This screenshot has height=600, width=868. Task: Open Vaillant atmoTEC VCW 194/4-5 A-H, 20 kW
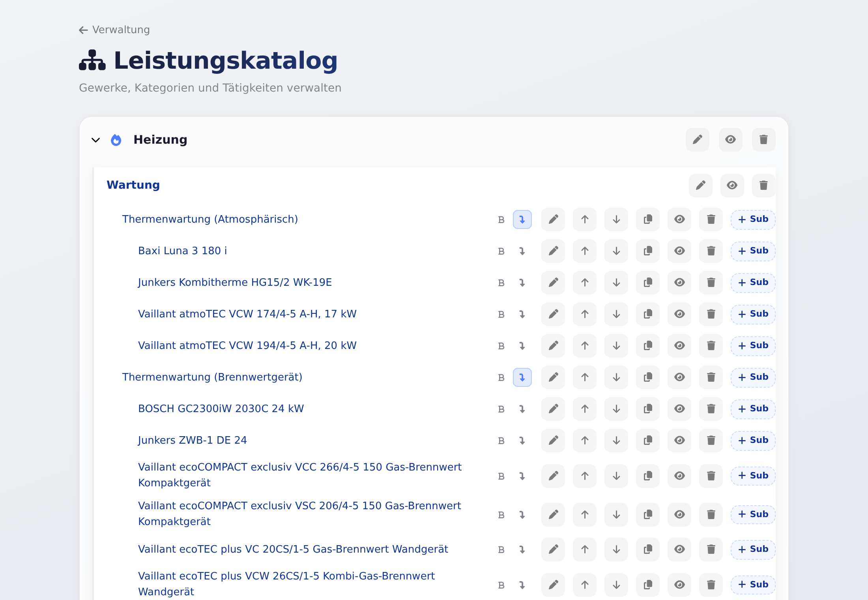tap(247, 346)
